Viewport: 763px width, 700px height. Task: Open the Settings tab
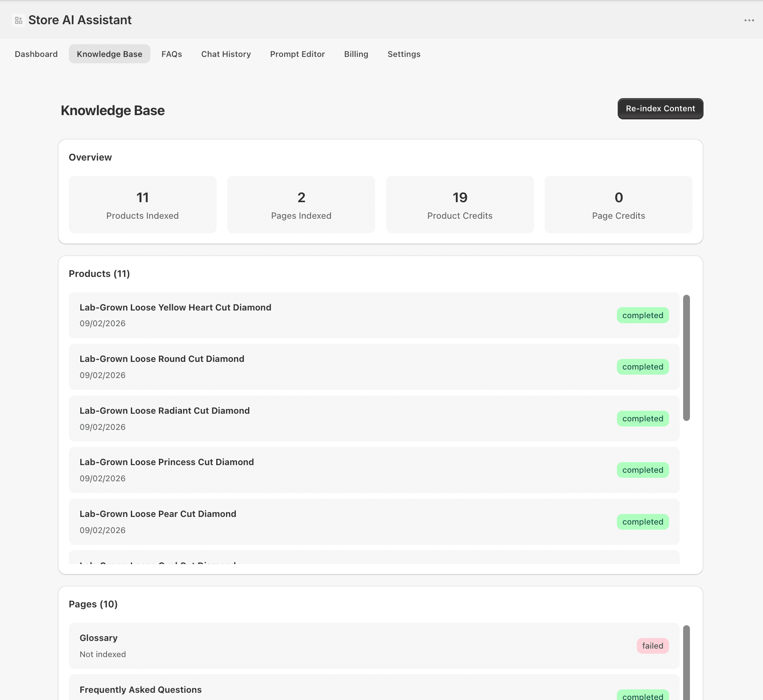[x=404, y=54]
